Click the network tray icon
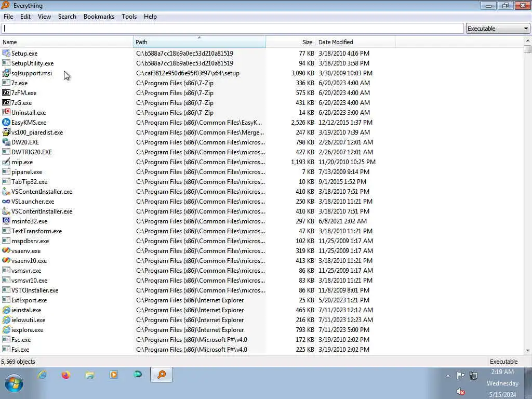532x399 pixels. click(473, 375)
